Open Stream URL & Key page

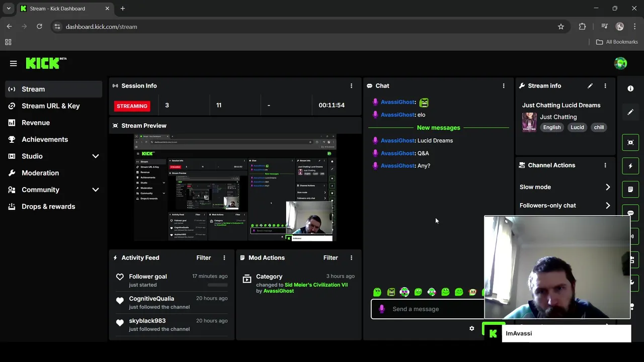coord(53,106)
